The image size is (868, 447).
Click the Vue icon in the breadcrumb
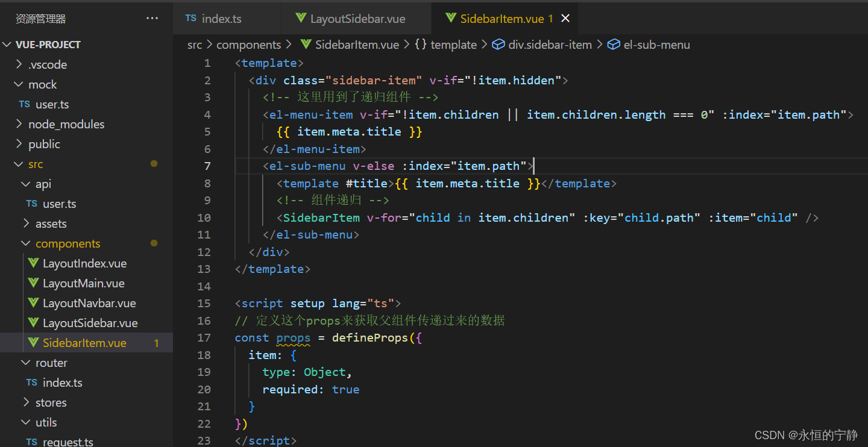[x=306, y=45]
